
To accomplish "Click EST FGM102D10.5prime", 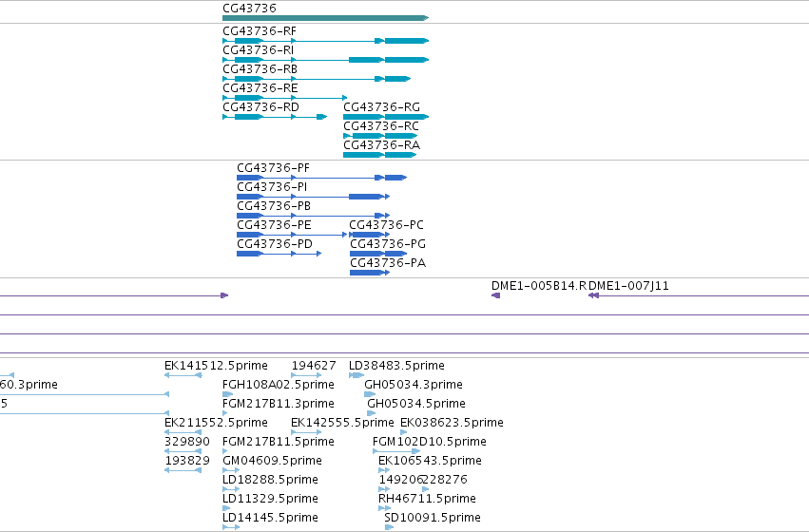I will click(430, 443).
